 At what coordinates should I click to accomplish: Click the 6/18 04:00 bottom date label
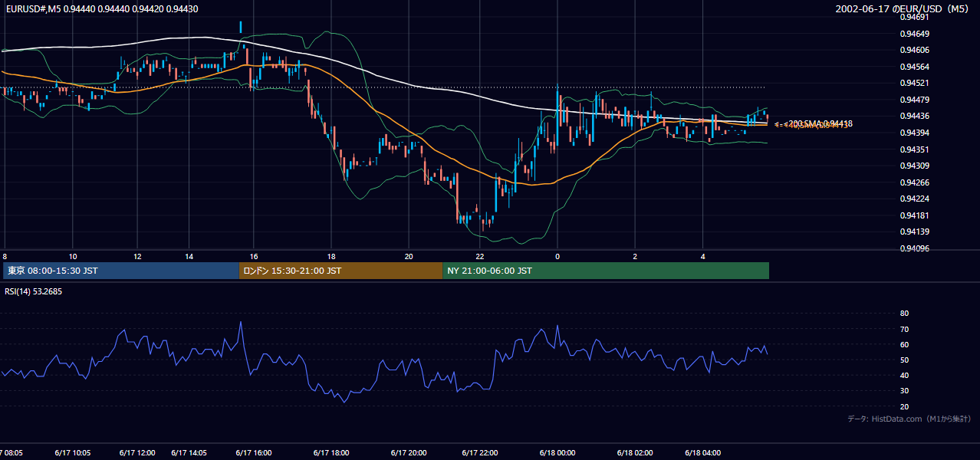tap(703, 453)
